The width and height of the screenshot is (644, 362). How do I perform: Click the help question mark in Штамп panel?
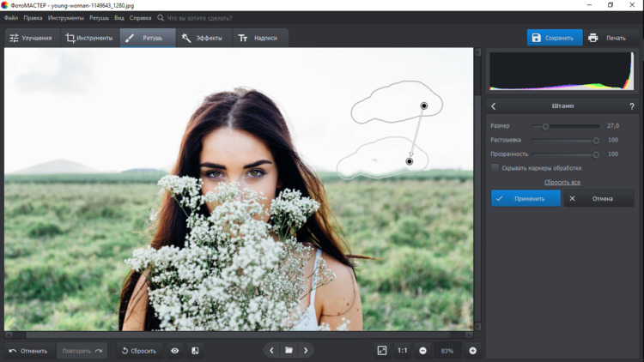632,106
